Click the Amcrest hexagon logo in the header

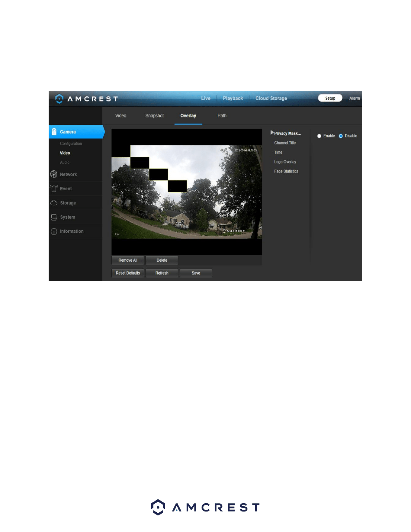click(x=59, y=98)
